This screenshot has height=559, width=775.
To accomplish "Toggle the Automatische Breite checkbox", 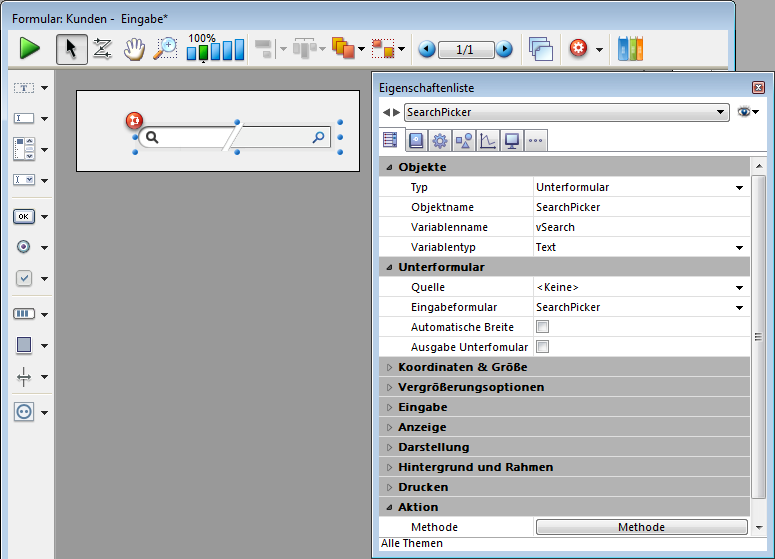I will click(542, 327).
